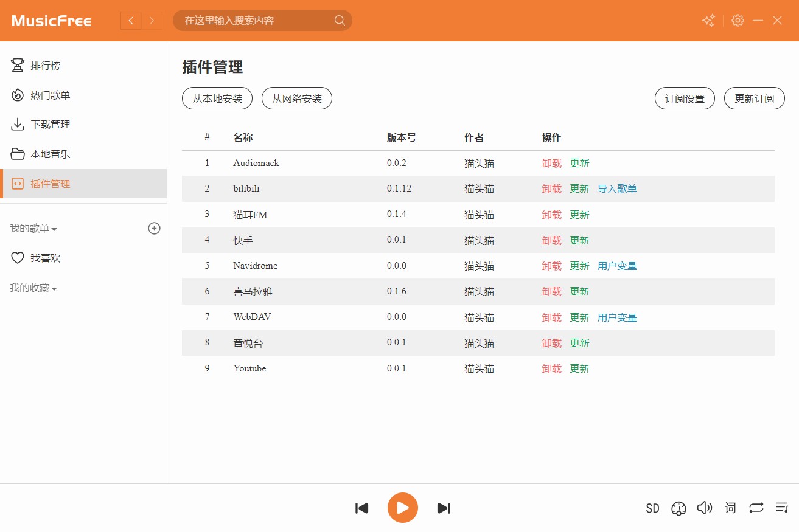Screen dimensions: 799x532
Task: Click the 从网络安装 button
Action: point(296,98)
